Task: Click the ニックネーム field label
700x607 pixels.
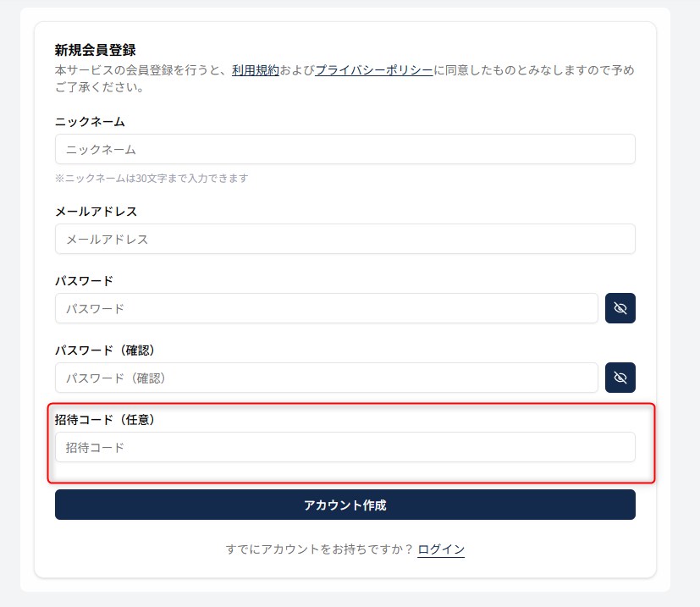Action: point(90,122)
